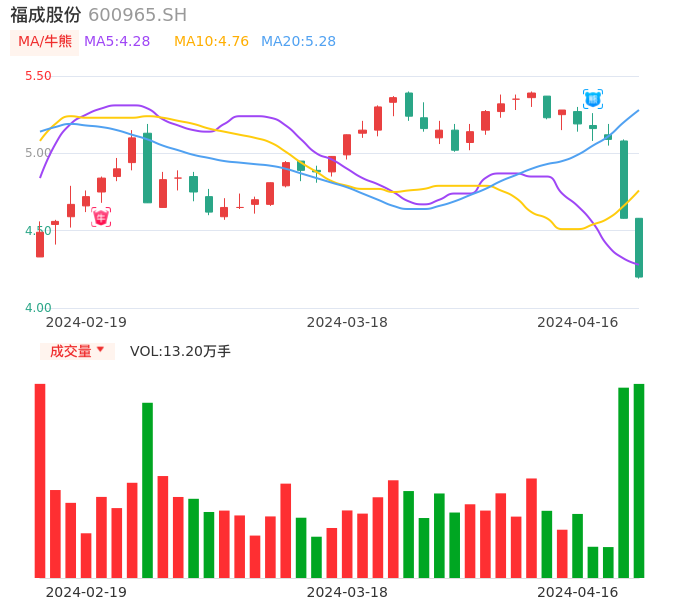Screen dimensions: 686x606
Task: Click the VOL:13.20万手 volume readout
Action: point(180,351)
